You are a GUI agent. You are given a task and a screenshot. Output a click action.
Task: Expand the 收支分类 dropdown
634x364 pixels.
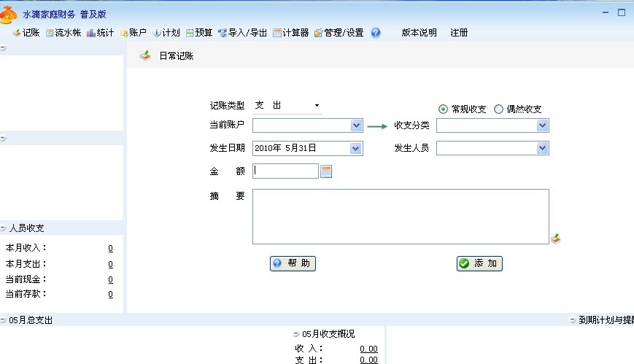click(542, 125)
